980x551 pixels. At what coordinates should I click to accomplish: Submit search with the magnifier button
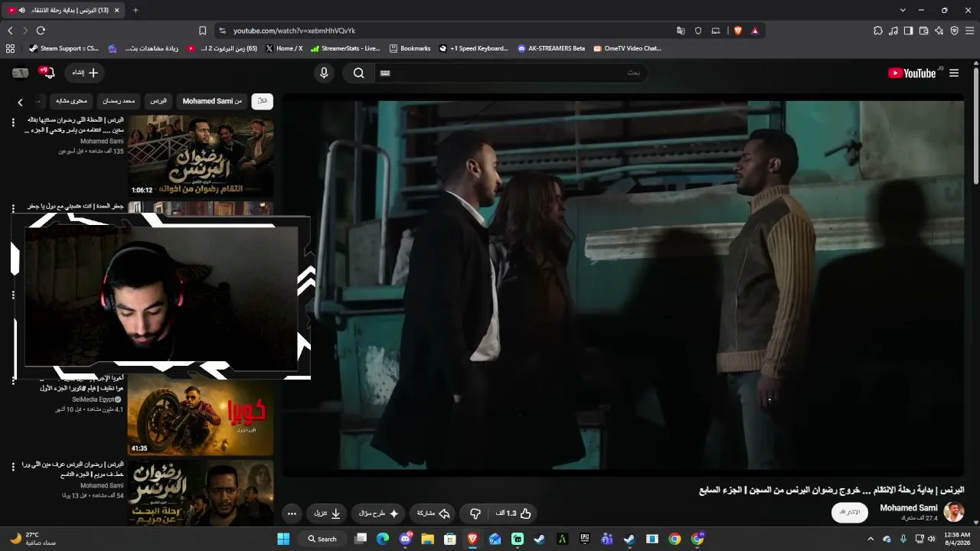click(x=358, y=73)
